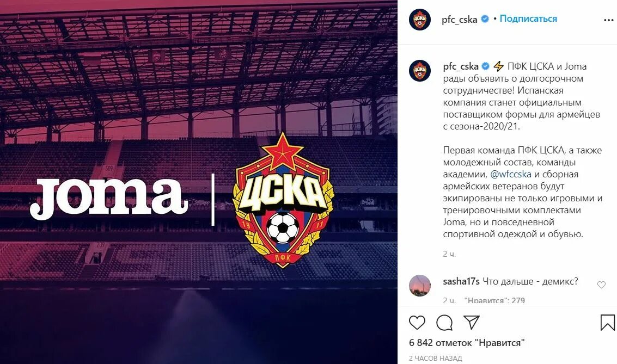Image resolution: width=617 pixels, height=364 pixels.
Task: View the 6 842 likes list
Action: [467, 343]
